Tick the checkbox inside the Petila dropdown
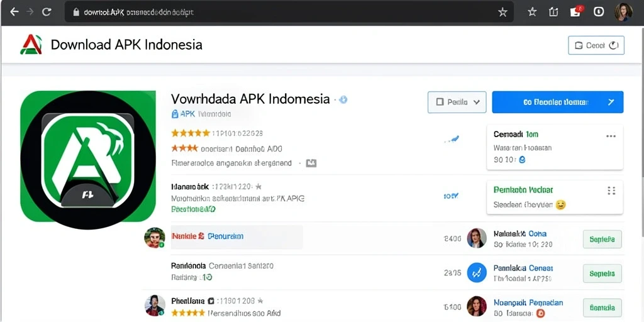This screenshot has height=322, width=644. [x=440, y=102]
